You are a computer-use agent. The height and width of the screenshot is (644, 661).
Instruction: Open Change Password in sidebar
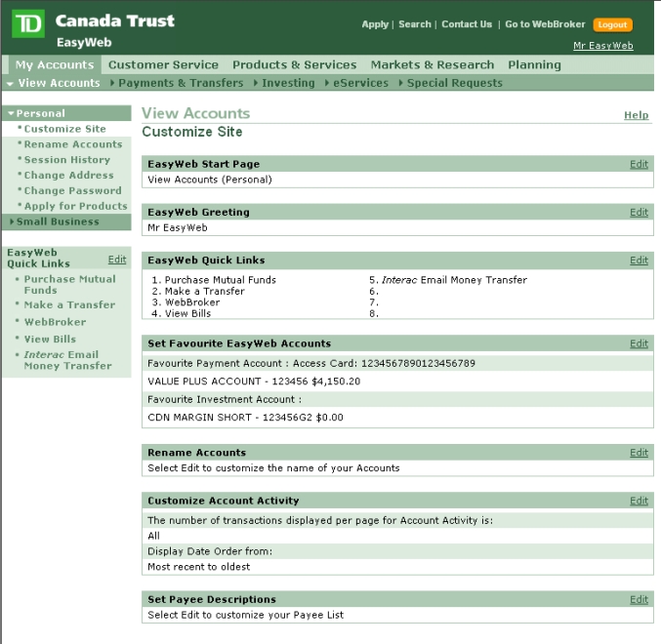tap(72, 191)
